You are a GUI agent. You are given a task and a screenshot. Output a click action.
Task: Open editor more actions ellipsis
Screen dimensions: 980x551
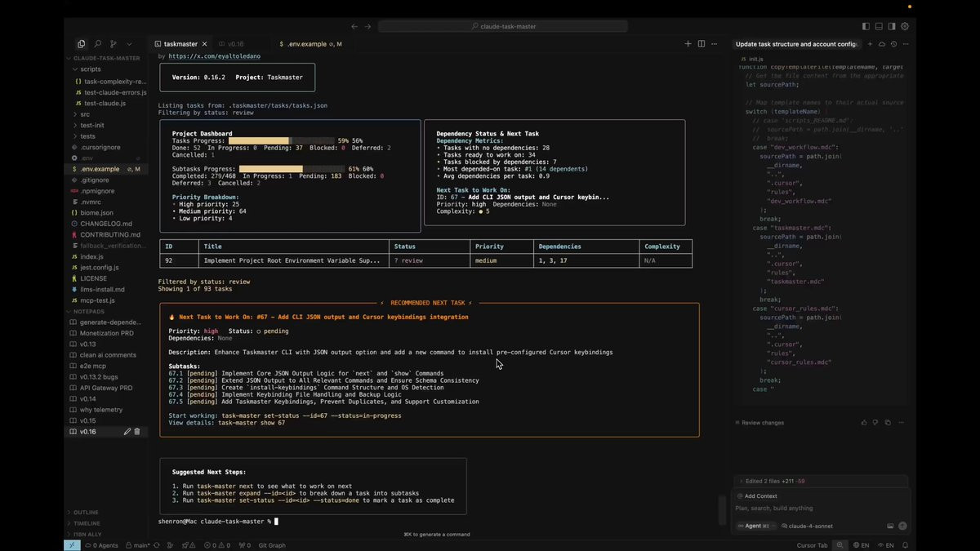point(715,44)
